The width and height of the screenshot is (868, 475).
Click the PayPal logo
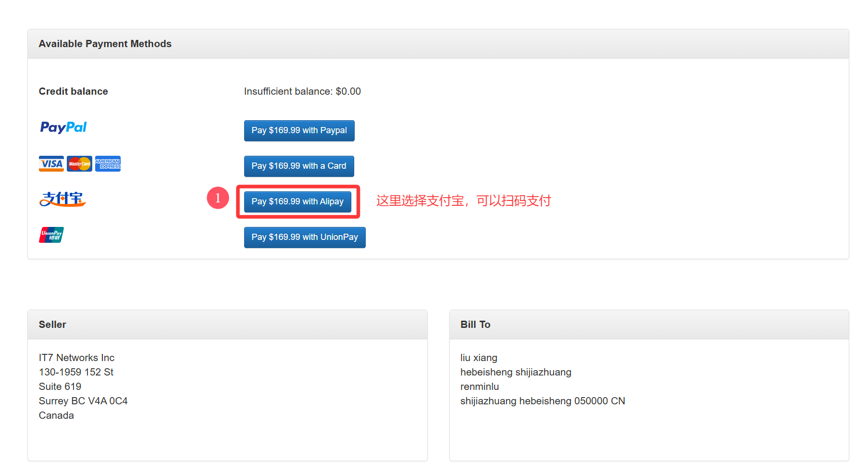63,127
